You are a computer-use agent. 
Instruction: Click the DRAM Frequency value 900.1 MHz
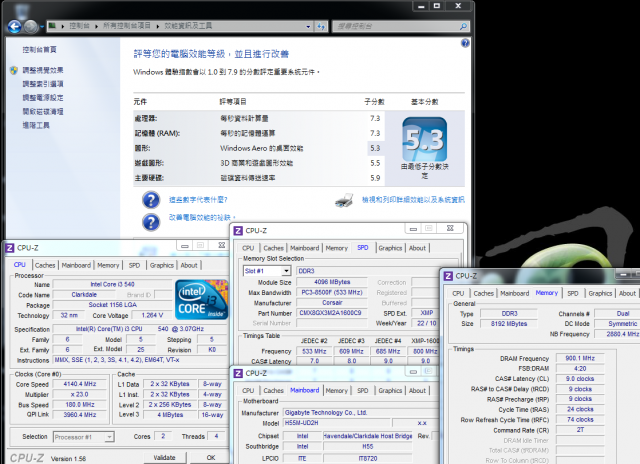(580, 358)
